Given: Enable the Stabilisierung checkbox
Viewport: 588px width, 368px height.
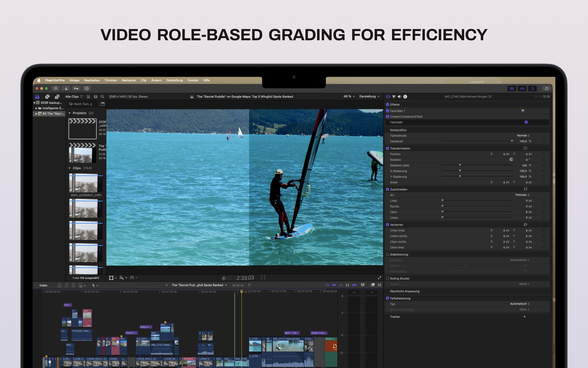Looking at the screenshot, I should (388, 254).
